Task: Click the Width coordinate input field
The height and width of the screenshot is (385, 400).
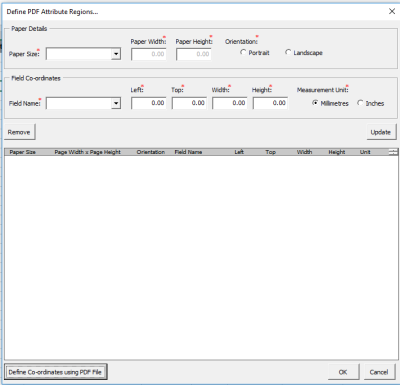Action: coord(230,103)
